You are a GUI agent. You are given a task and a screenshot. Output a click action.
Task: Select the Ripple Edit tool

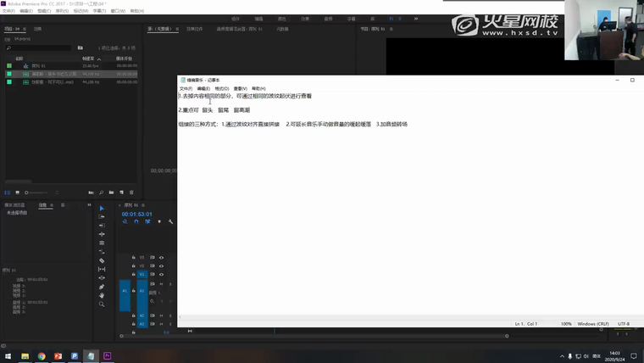102,226
